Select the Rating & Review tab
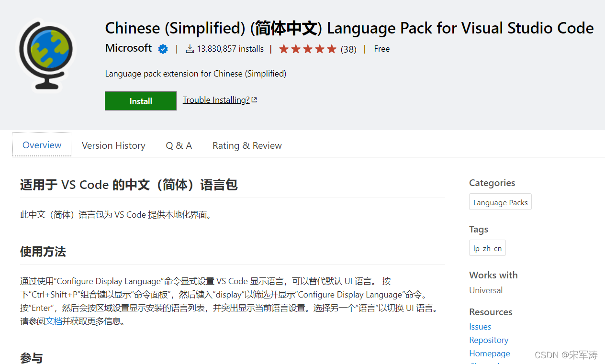605x364 pixels. 247,145
